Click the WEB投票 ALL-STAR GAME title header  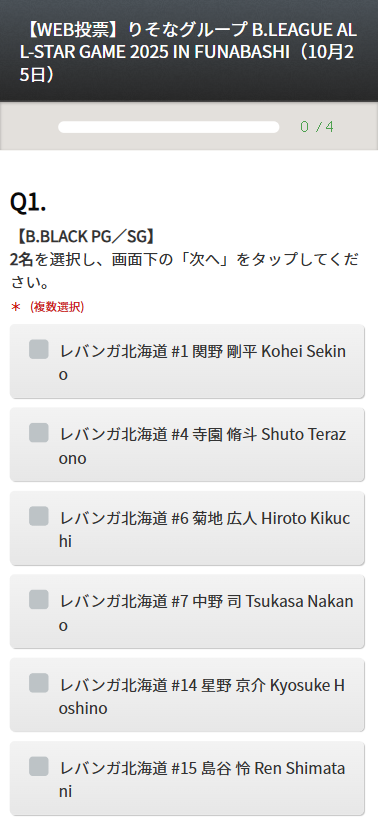tap(188, 52)
